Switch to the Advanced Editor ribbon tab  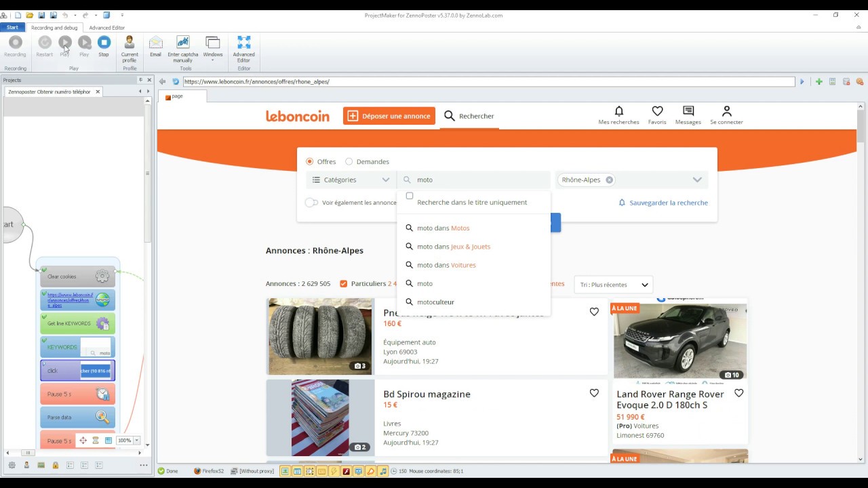pos(107,28)
